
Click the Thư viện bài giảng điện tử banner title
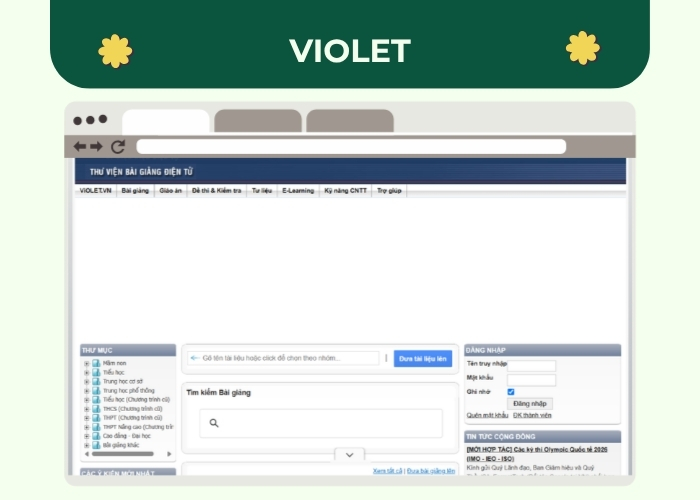tap(141, 172)
